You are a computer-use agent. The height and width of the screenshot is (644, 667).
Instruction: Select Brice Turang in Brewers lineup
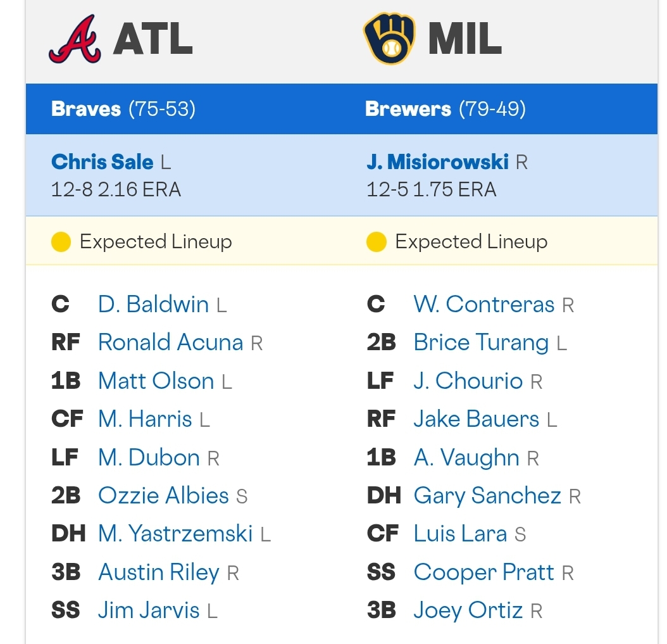(x=481, y=343)
